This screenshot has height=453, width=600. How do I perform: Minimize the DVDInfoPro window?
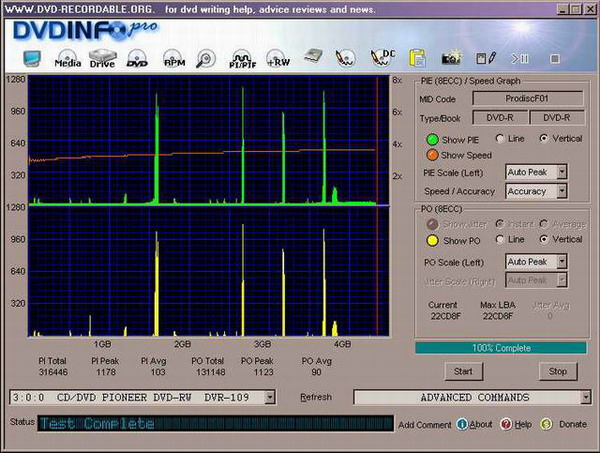tap(562, 9)
